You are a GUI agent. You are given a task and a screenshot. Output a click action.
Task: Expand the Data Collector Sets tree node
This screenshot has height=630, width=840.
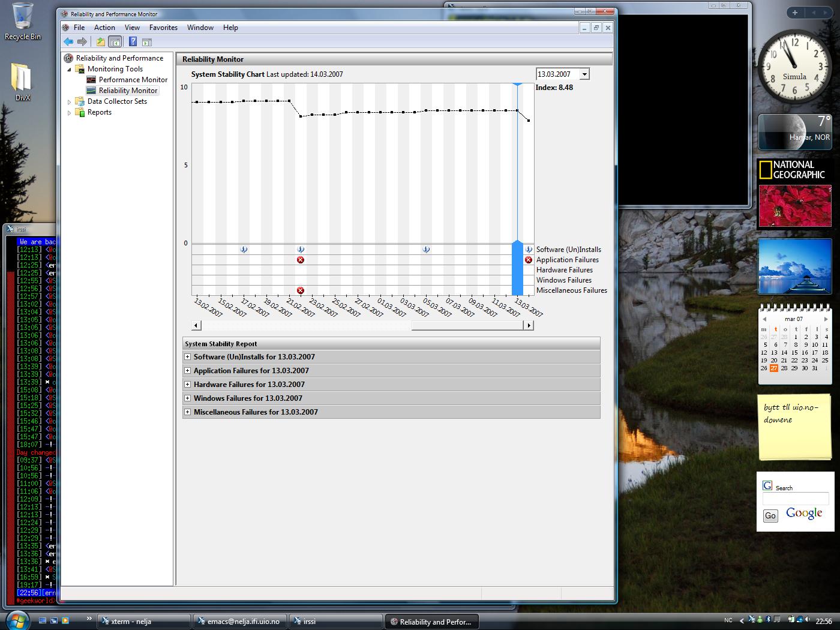(70, 102)
